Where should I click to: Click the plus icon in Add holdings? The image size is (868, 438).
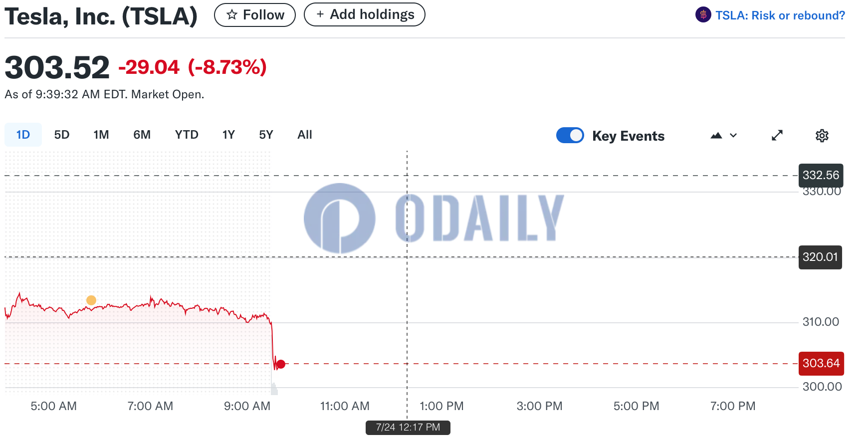320,14
